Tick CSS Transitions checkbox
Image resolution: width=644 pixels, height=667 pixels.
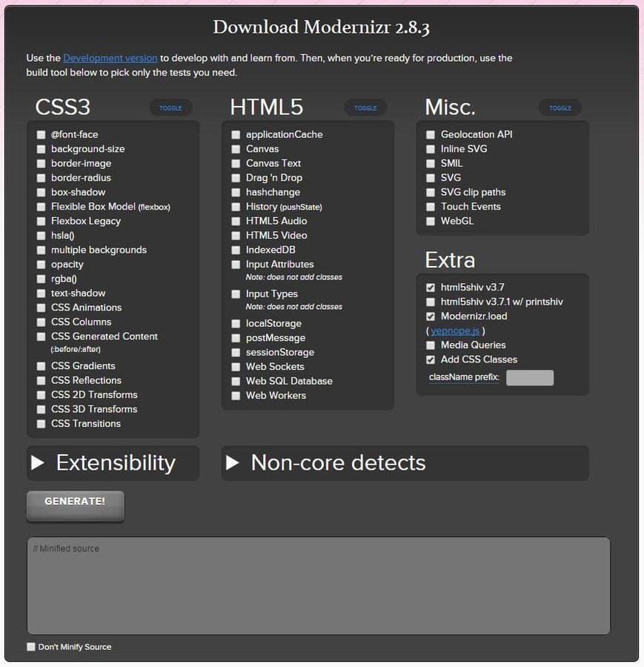pos(41,424)
